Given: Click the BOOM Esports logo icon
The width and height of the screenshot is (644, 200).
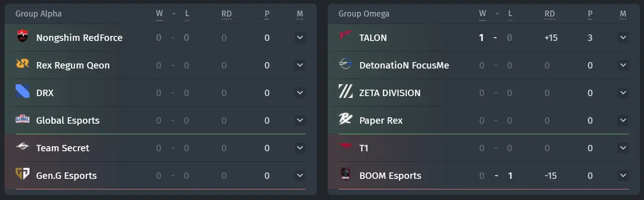Looking at the screenshot, I should tap(346, 175).
